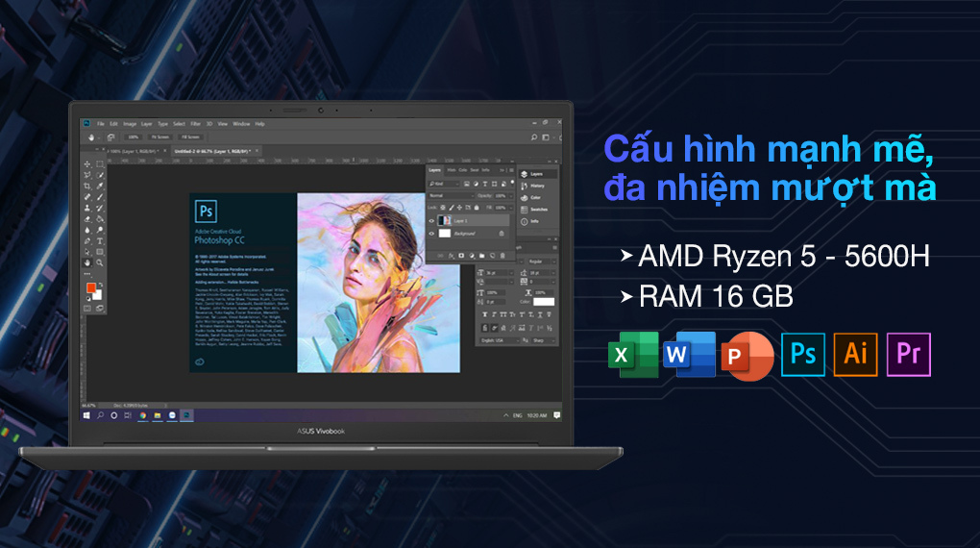
Task: Select the Blur tool
Action: coord(86,230)
